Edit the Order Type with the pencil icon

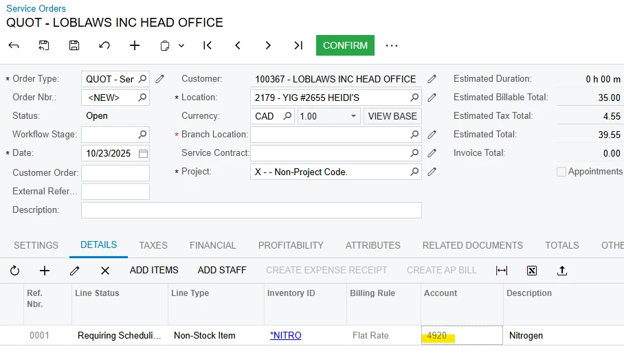coord(159,79)
